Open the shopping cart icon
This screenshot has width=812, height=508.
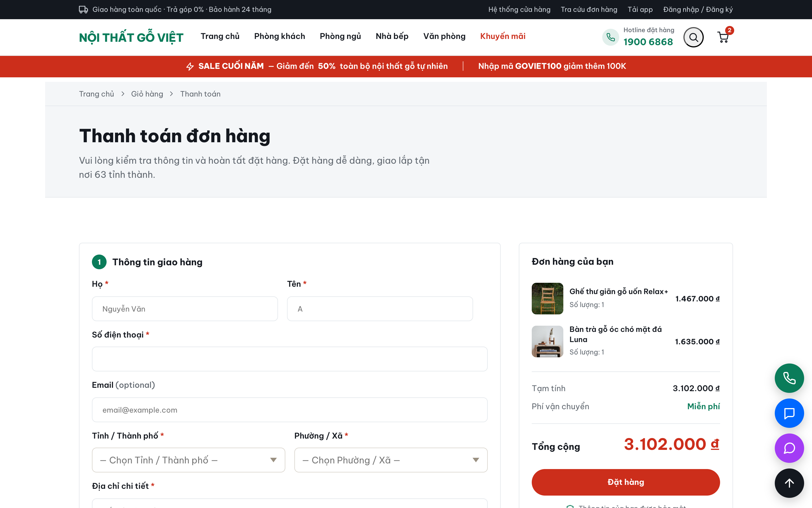pos(723,37)
